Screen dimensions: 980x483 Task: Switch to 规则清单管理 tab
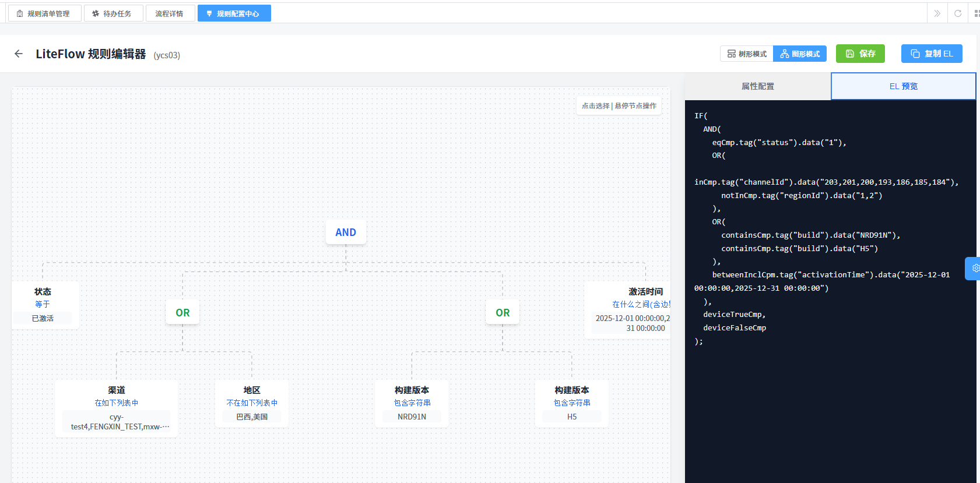43,13
